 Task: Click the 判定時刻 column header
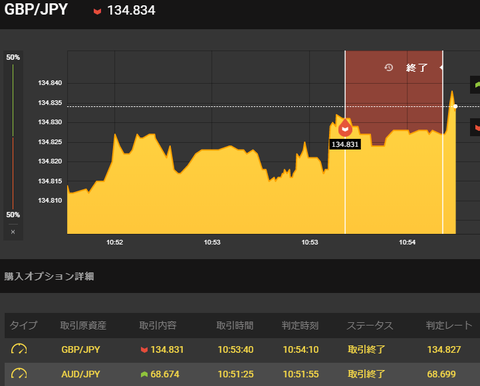click(x=300, y=325)
